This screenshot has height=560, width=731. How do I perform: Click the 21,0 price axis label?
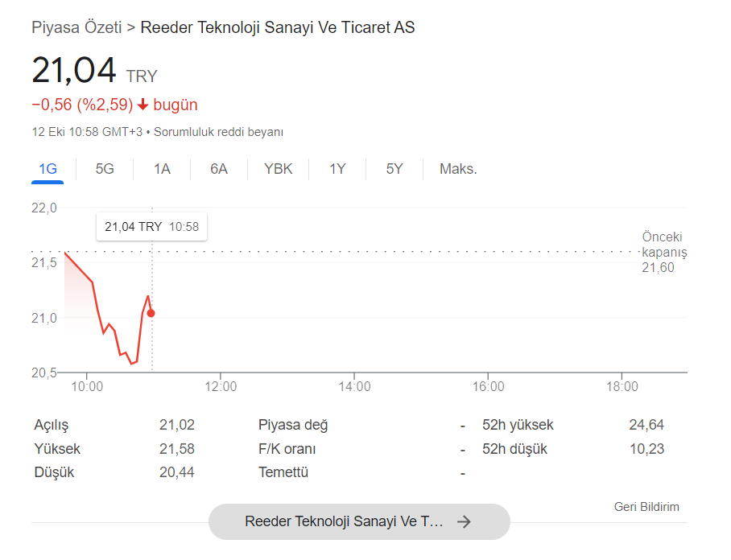(43, 318)
